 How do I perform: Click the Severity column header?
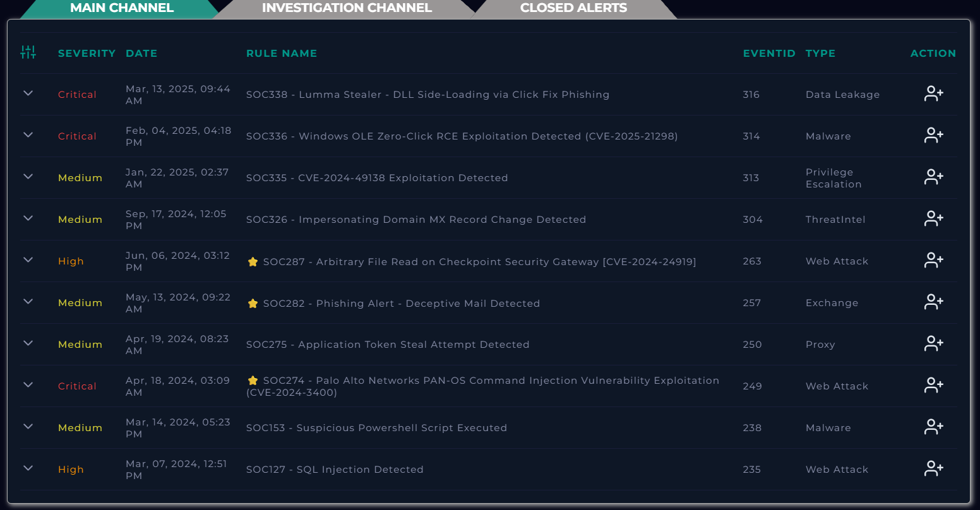tap(87, 54)
